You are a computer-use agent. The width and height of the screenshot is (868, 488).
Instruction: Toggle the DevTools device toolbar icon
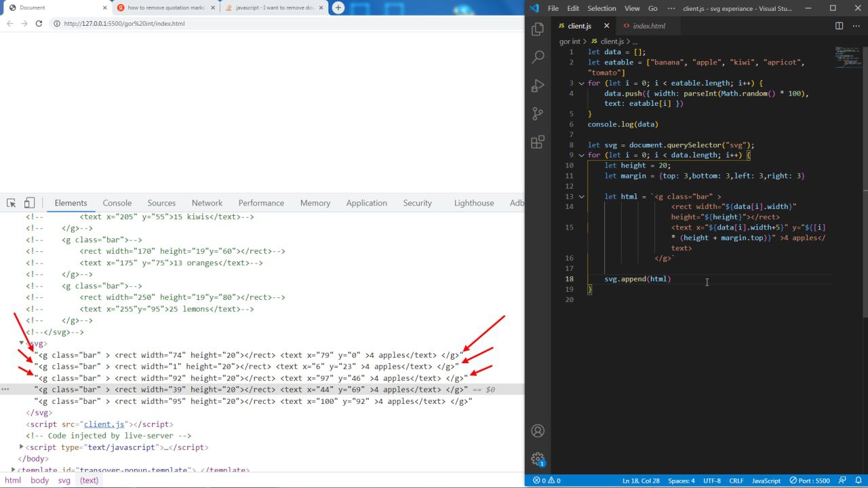29,203
